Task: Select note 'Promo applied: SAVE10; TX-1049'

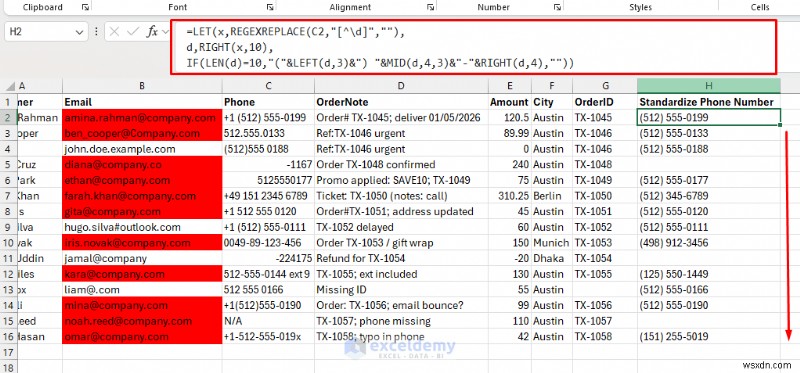Action: click(401, 180)
